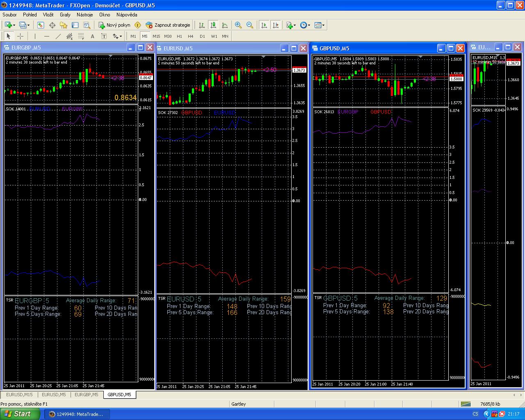Expand the Periodicity dropdown arrow

pyautogui.click(x=309, y=25)
